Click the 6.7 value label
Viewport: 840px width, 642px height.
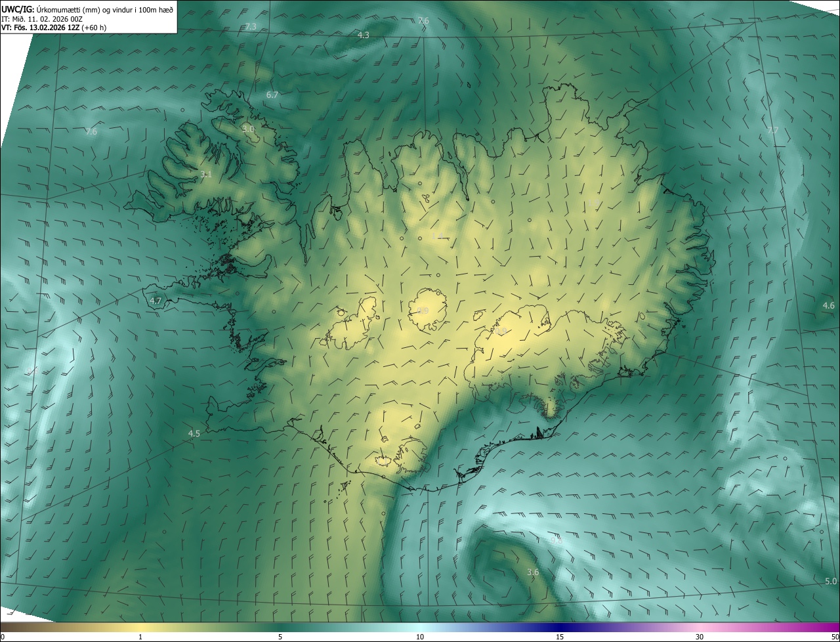(272, 95)
